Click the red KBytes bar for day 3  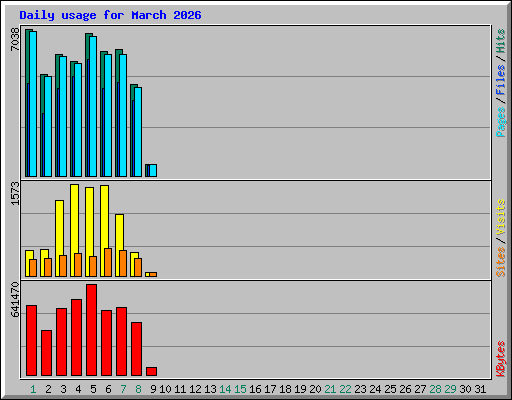pyautogui.click(x=61, y=342)
